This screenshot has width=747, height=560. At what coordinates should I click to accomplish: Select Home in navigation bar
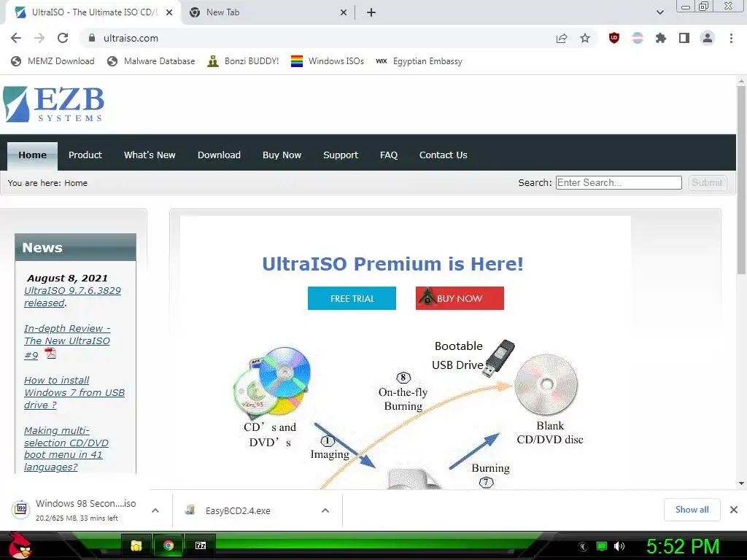(32, 155)
